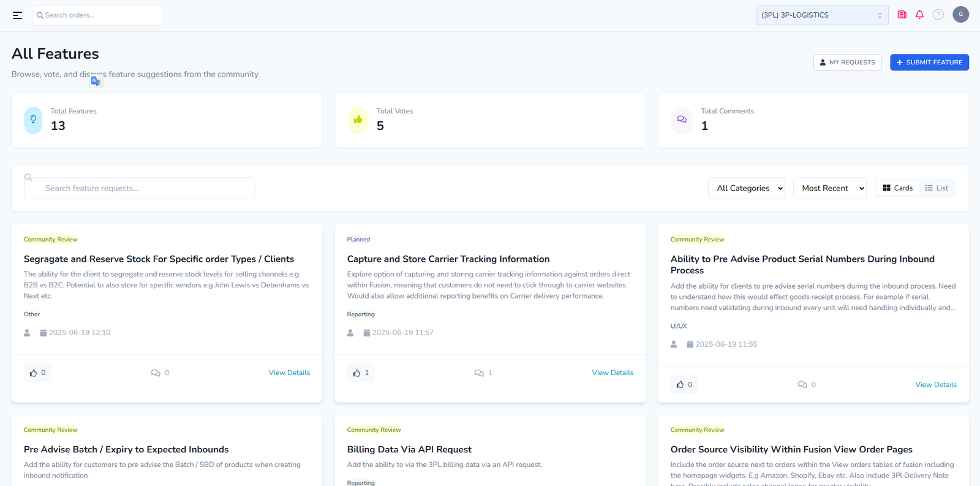
Task: Open the 3P-LOGISTICS account selector
Action: [x=821, y=15]
